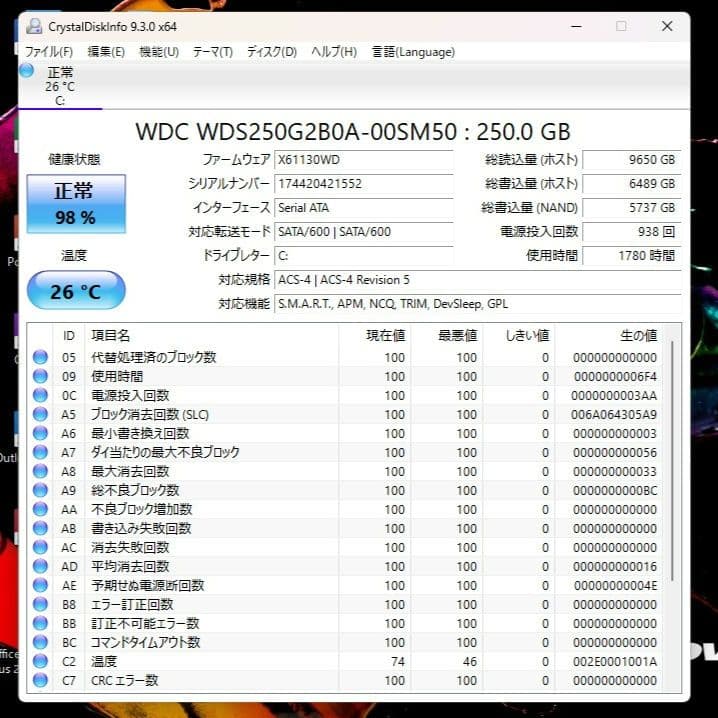This screenshot has width=718, height=718.
Task: Select the CRC エラー数 row name
Action: 125,680
